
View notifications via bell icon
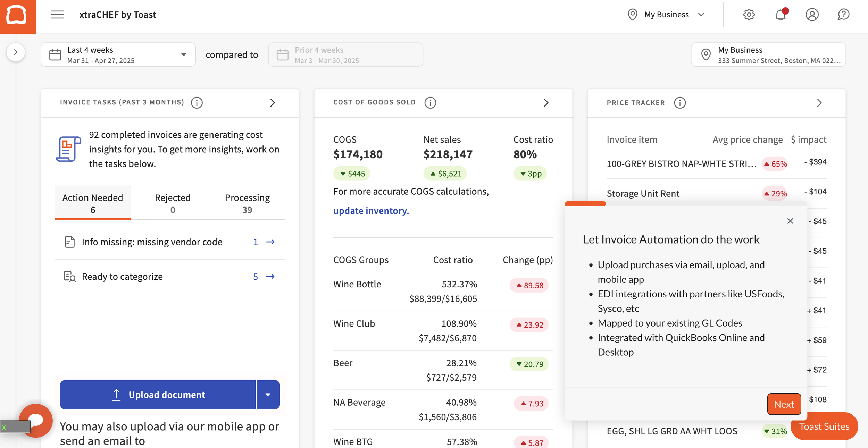[781, 15]
